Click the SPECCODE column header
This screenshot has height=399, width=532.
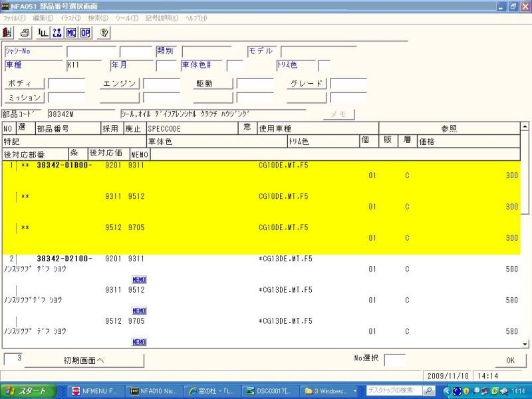pos(192,128)
